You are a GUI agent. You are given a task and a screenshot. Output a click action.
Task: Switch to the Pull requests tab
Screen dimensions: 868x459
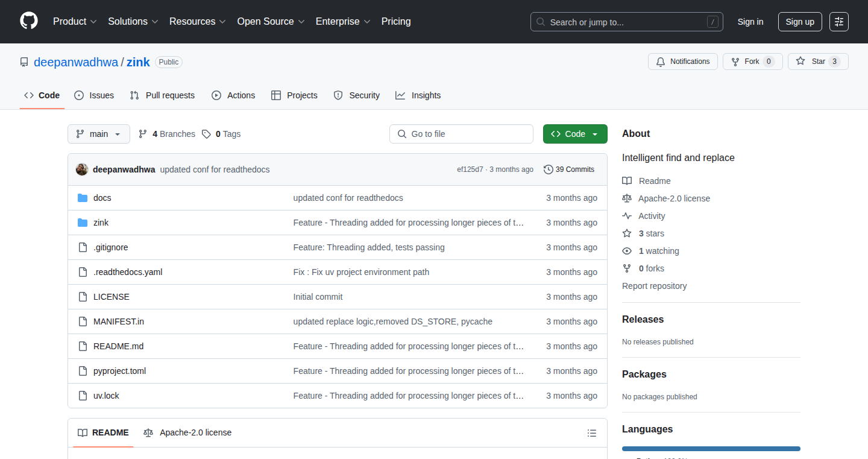tap(163, 95)
